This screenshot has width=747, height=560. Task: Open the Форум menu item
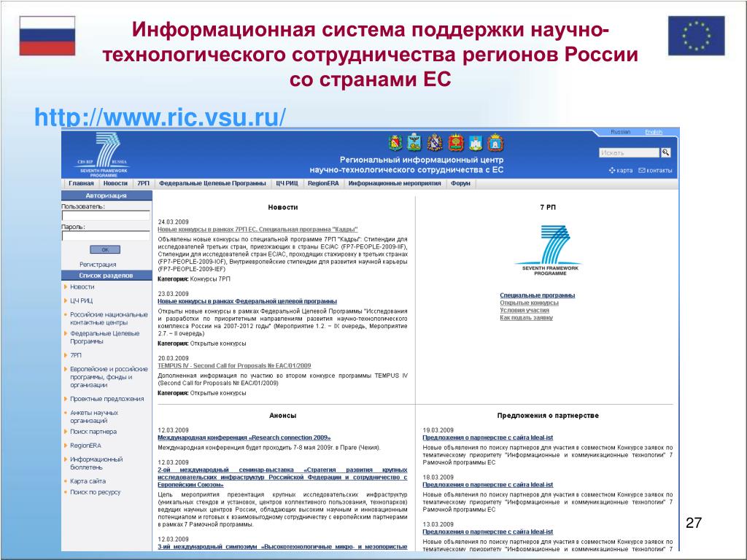point(460,183)
